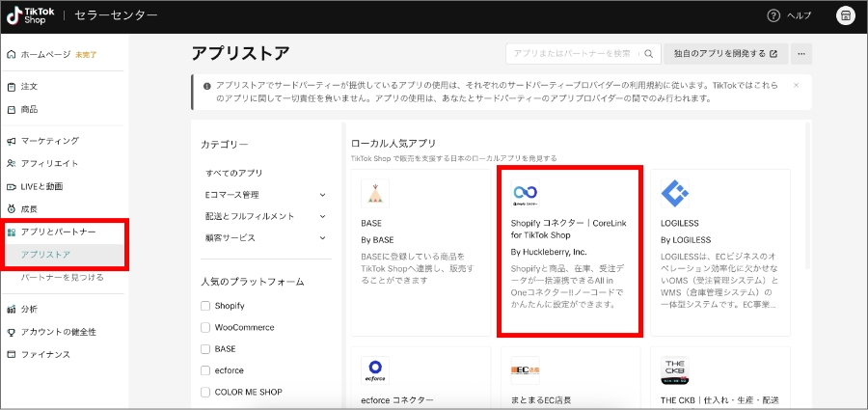This screenshot has width=868, height=410.
Task: Click the THE CKB app logo
Action: [x=675, y=370]
